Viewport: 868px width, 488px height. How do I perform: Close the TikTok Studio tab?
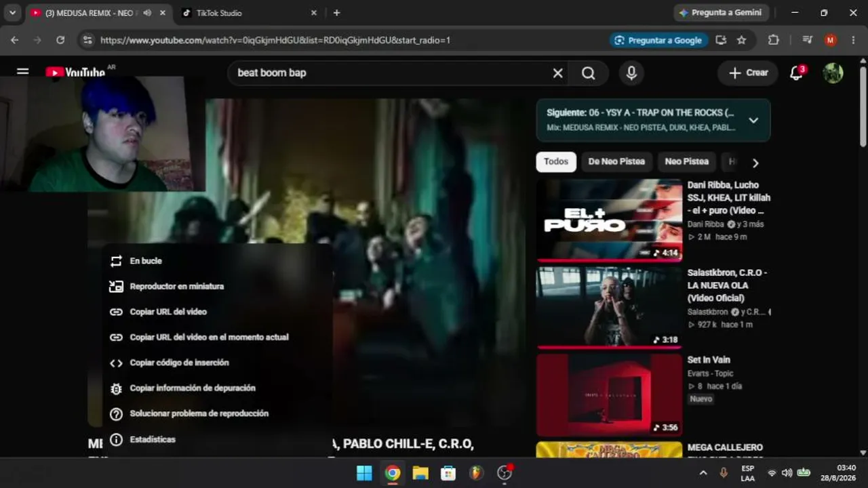click(314, 13)
